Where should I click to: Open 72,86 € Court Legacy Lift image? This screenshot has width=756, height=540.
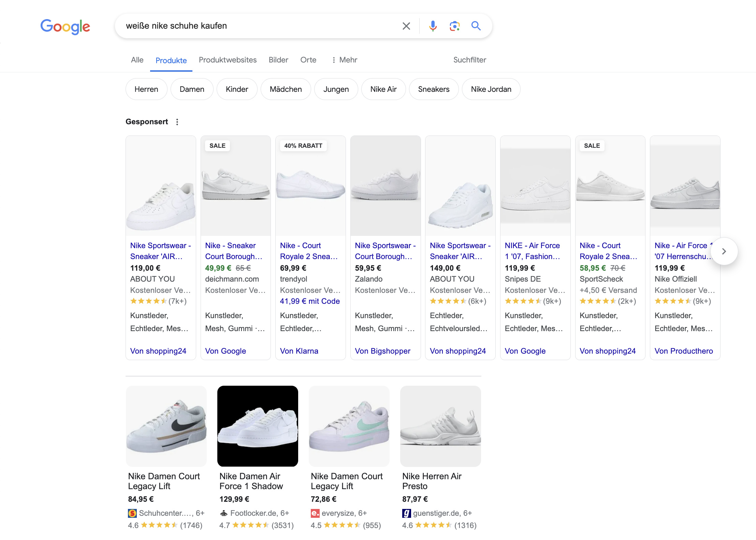point(349,426)
